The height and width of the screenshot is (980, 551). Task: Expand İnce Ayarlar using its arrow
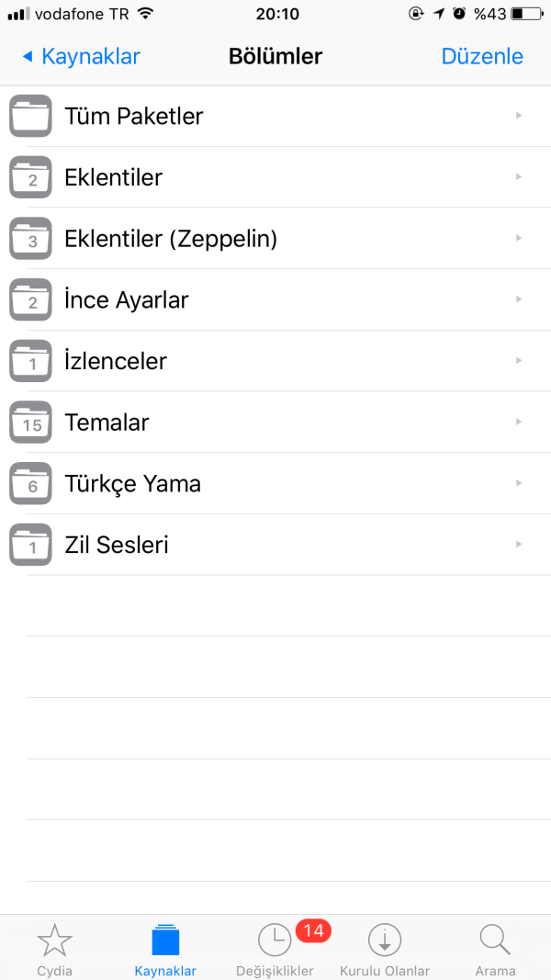click(519, 299)
